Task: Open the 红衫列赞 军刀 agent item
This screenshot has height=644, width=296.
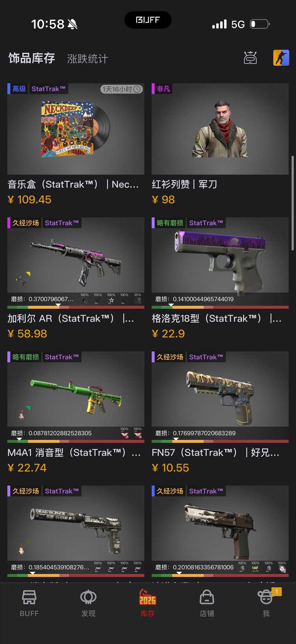Action: click(x=220, y=129)
